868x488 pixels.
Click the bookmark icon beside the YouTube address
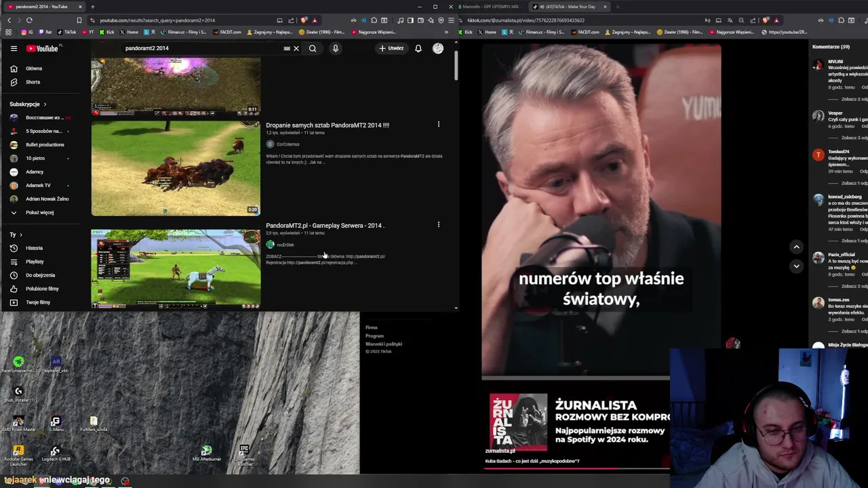[x=79, y=20]
